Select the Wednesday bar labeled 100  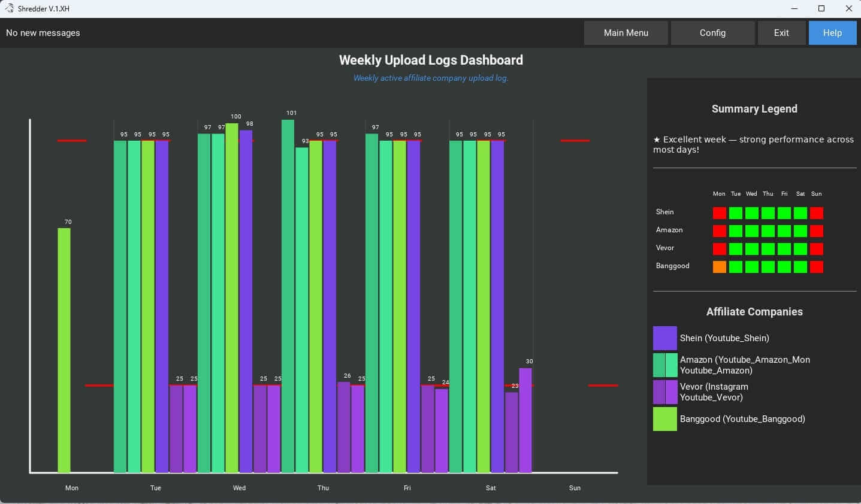tap(232, 297)
